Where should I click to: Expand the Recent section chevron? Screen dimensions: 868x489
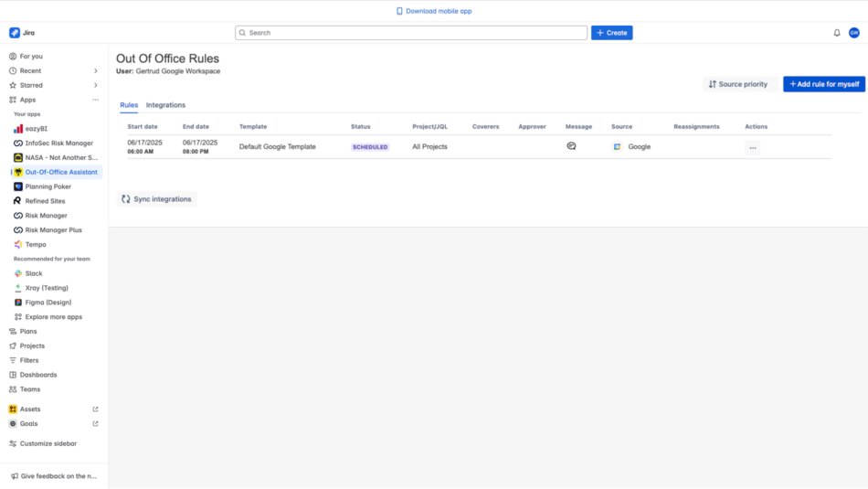(96, 70)
